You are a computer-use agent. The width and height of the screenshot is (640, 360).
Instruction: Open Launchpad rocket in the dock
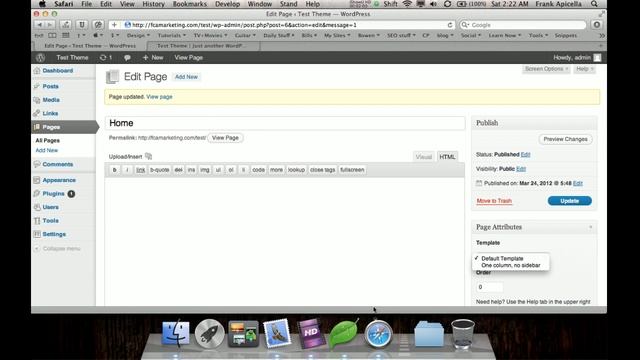(x=209, y=334)
